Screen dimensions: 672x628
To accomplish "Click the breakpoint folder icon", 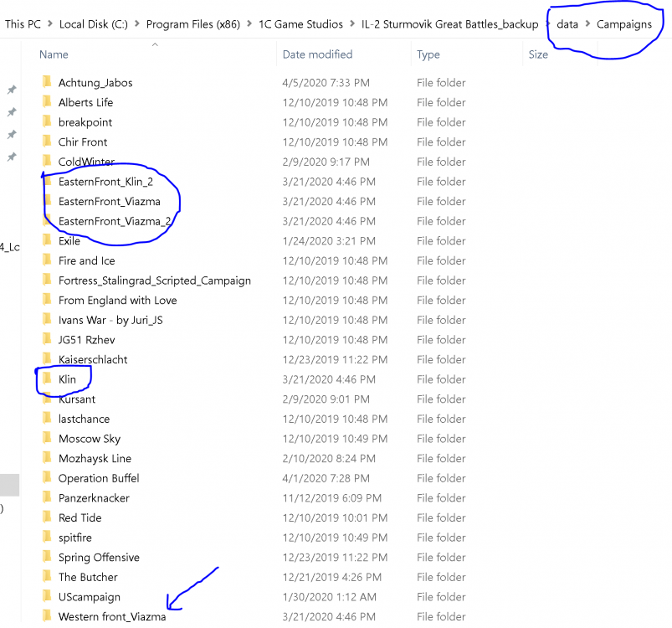I will 47,121.
